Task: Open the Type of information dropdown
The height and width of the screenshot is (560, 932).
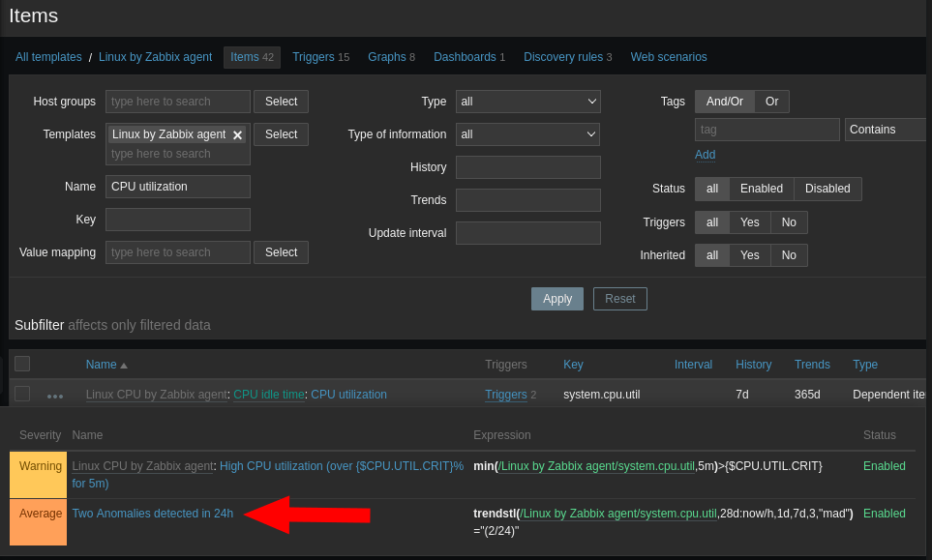Action: coord(527,133)
